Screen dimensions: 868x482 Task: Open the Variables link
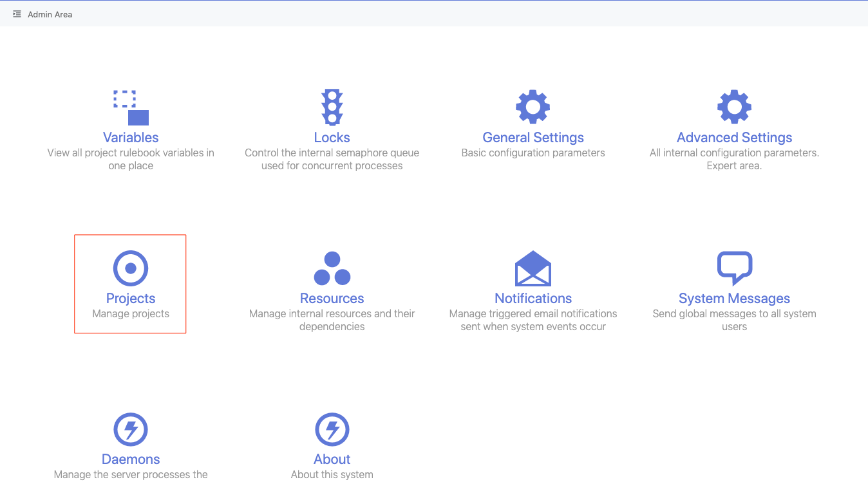131,137
